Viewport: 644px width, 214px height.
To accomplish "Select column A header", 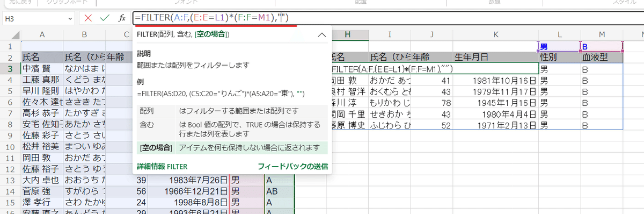I will (42, 34).
